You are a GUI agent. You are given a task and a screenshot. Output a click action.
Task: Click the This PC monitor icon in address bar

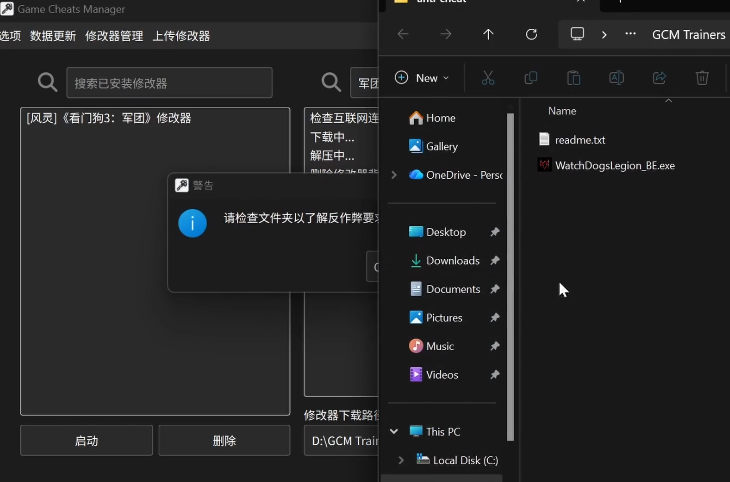click(x=577, y=34)
